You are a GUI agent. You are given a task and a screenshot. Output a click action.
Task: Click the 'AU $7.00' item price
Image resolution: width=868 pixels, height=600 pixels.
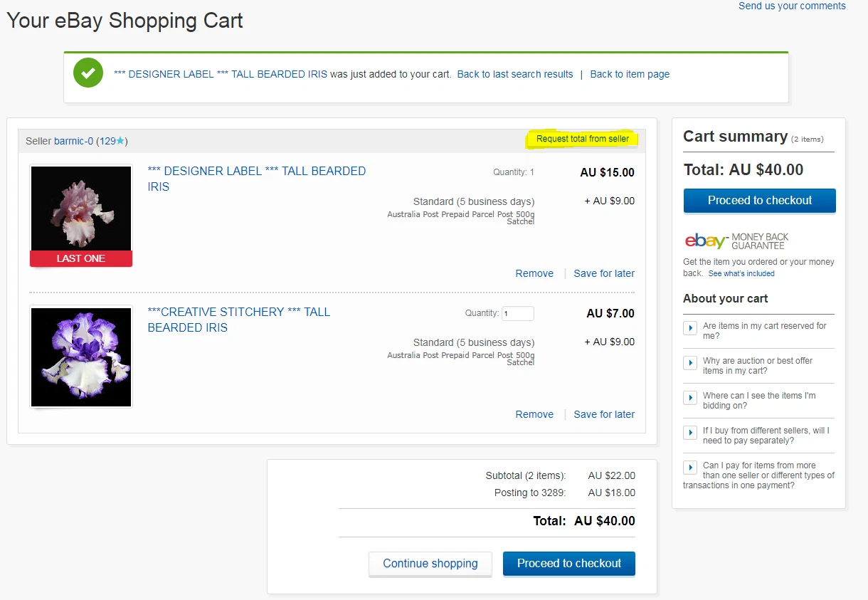coord(610,313)
